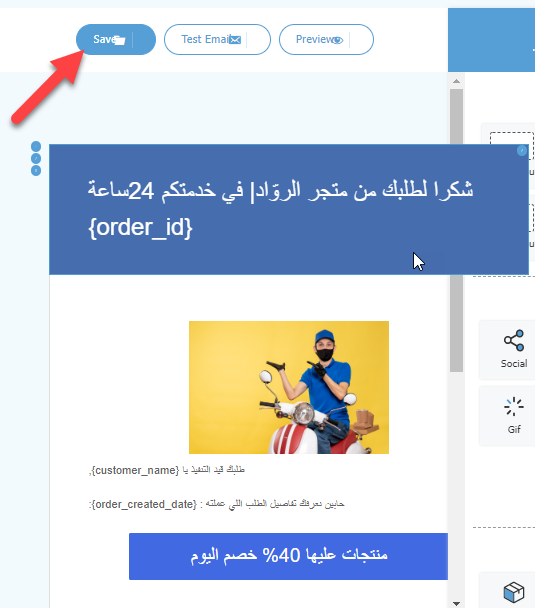The height and width of the screenshot is (608, 535).
Task: Click the scrollbar down arrow
Action: (x=456, y=603)
